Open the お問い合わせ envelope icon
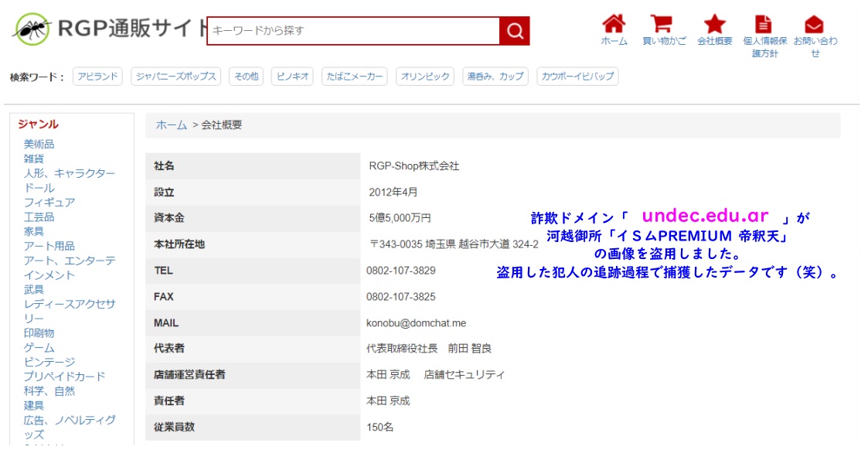 814,24
